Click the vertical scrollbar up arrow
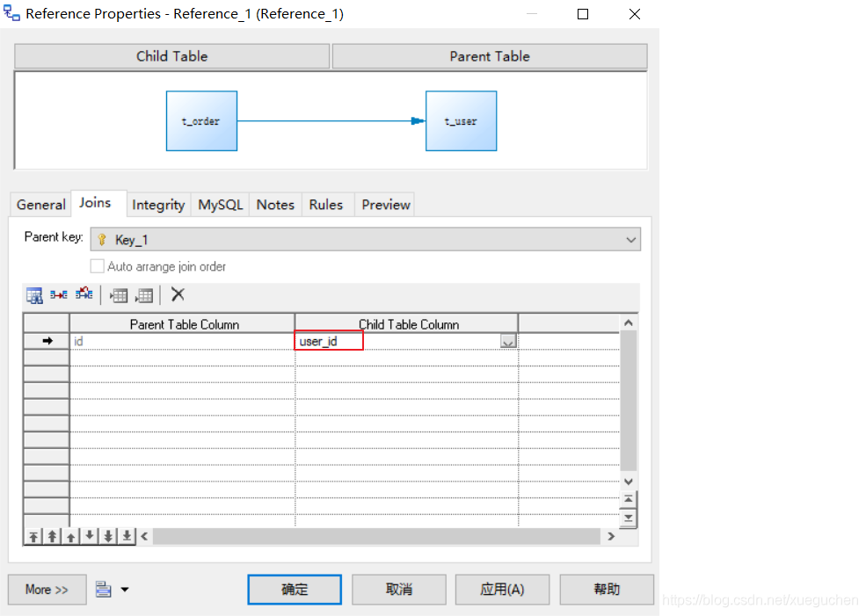Viewport: 866px width, 616px height. tap(629, 322)
